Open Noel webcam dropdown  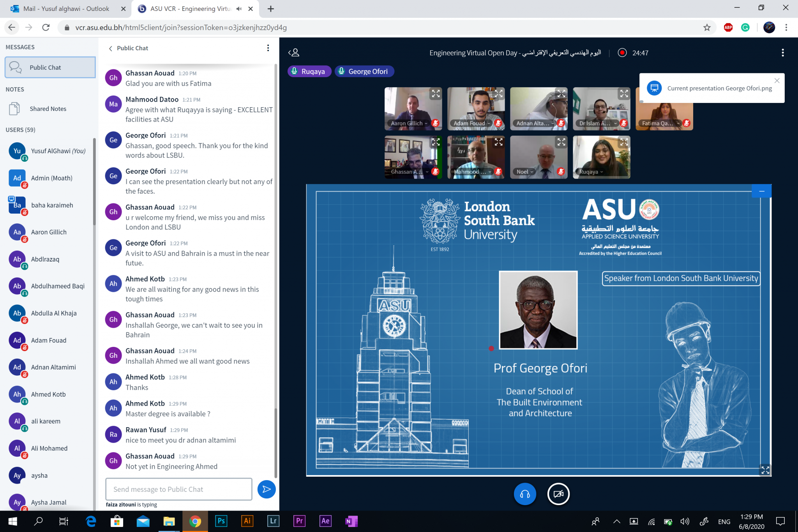click(525, 172)
